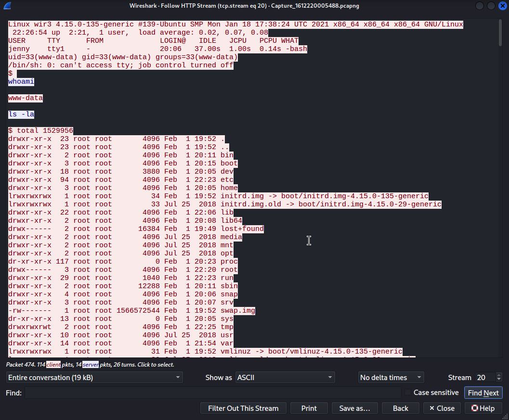Click the lib64 directory line

click(x=125, y=220)
